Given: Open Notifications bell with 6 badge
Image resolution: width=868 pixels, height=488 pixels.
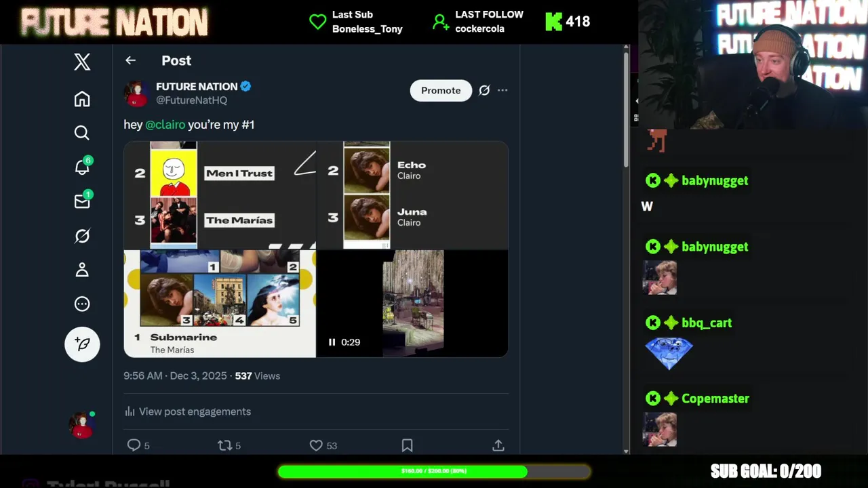Looking at the screenshot, I should point(83,167).
